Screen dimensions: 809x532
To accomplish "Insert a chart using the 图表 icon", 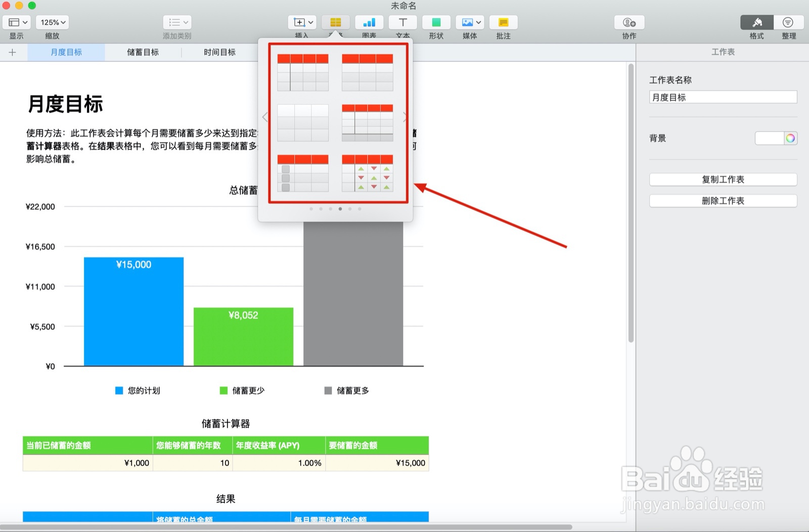I will 369,22.
